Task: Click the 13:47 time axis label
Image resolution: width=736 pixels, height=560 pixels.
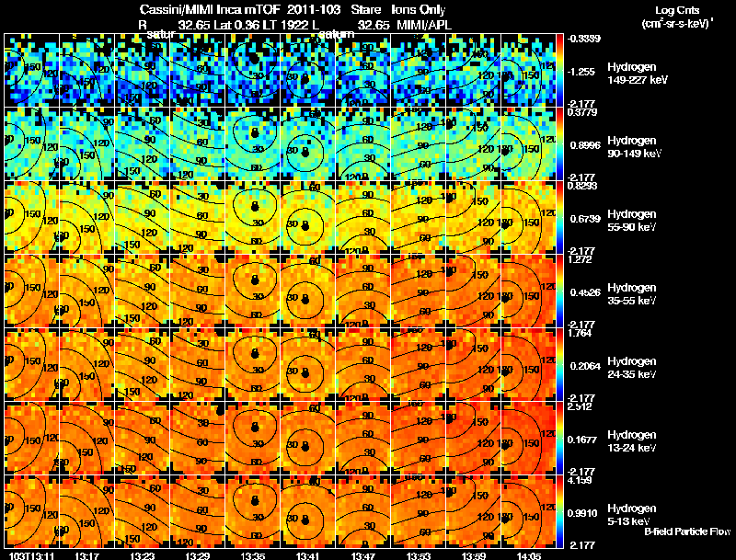Action: coord(363,556)
